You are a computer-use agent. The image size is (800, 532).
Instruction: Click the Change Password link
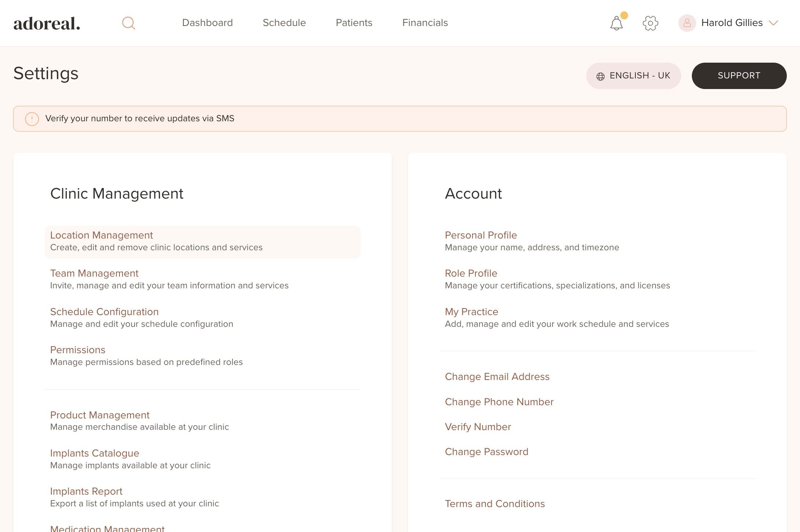487,452
